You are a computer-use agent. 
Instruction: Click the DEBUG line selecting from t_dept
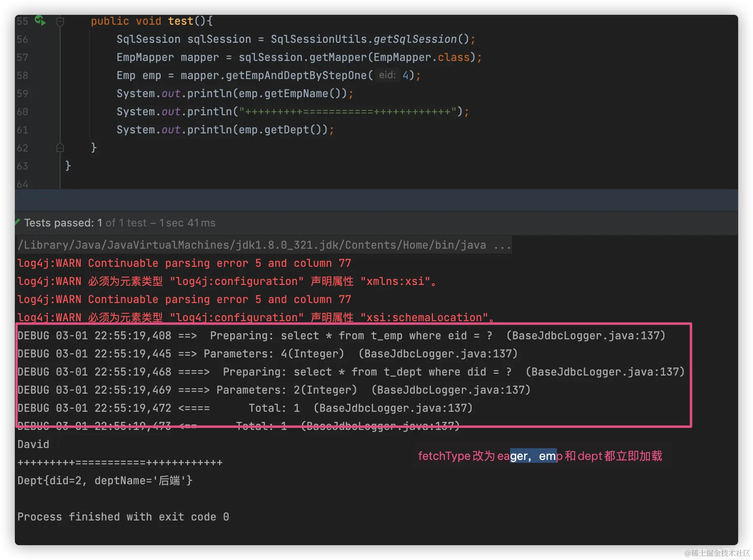[351, 372]
